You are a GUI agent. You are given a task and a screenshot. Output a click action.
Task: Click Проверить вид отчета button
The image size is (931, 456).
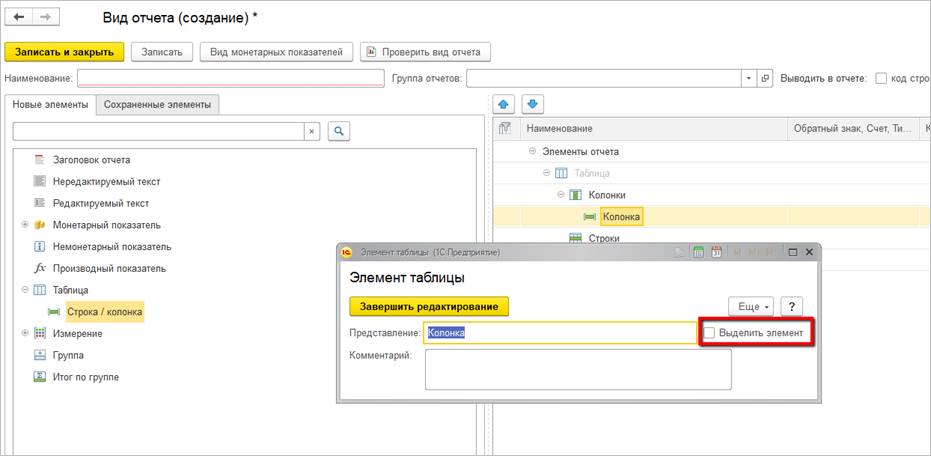click(x=425, y=52)
